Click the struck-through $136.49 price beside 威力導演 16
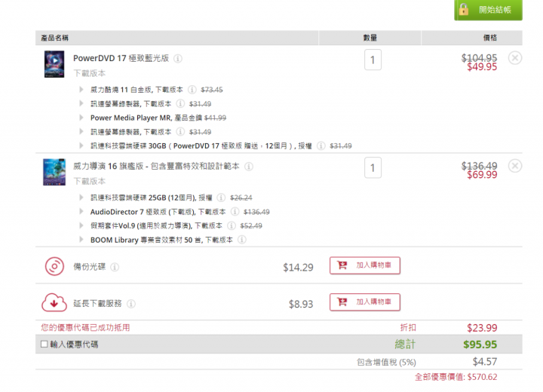This screenshot has width=543, height=392. click(479, 166)
